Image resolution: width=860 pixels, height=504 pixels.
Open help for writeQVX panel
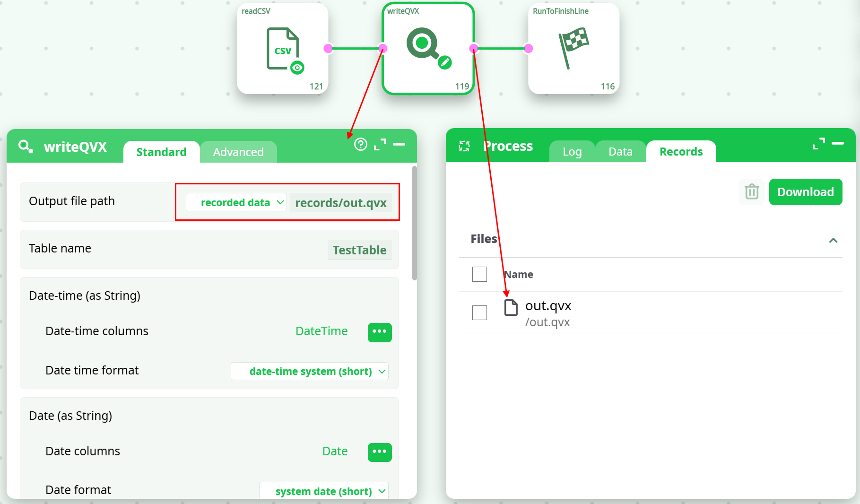coord(361,145)
